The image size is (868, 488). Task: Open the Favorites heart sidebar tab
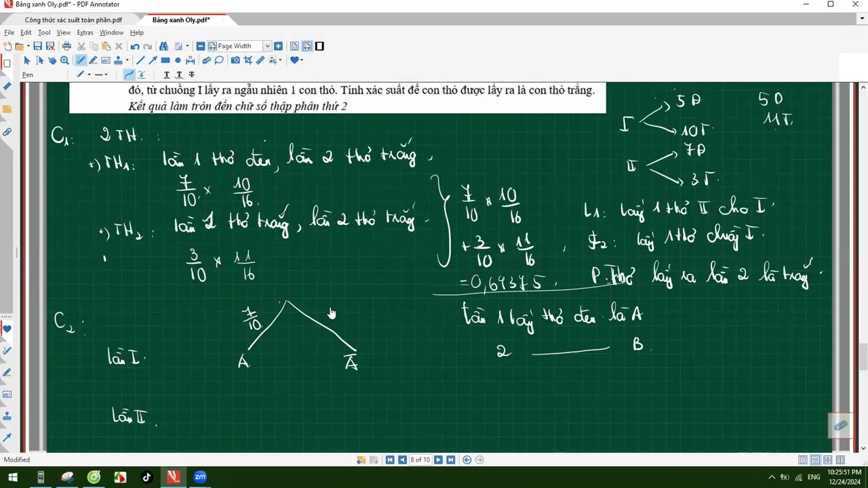7,329
